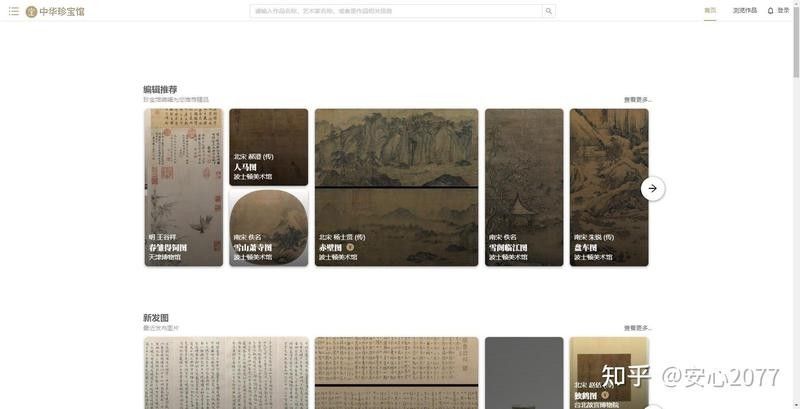Open the 盘车图 artwork card

pyautogui.click(x=609, y=187)
